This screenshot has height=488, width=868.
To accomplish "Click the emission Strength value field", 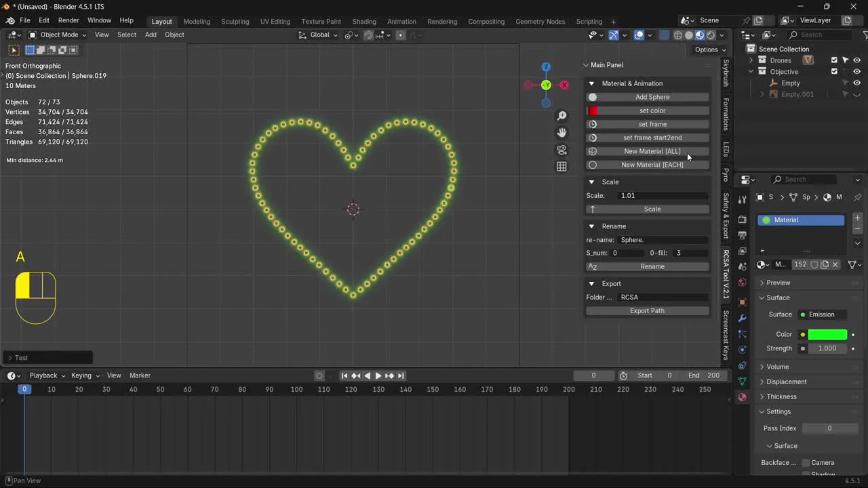I will (x=827, y=348).
